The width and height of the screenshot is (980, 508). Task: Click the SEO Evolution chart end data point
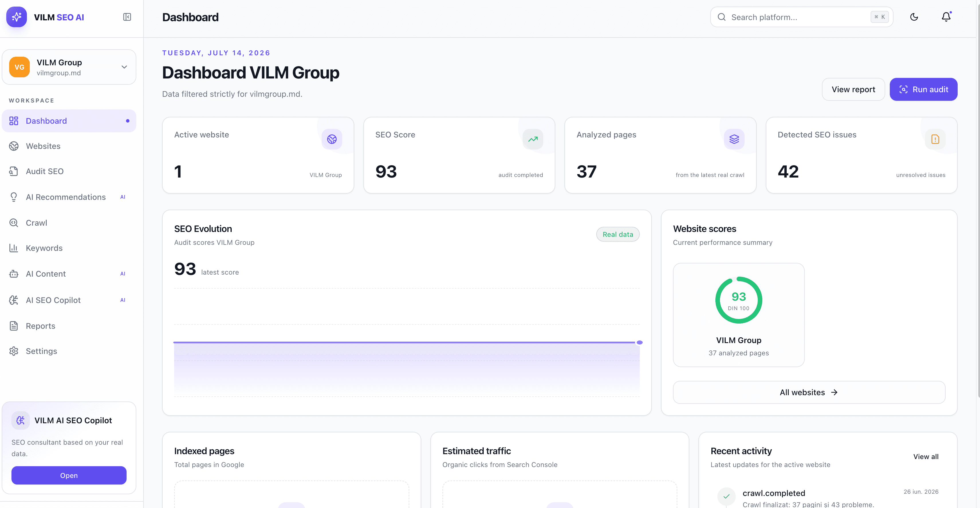point(639,342)
